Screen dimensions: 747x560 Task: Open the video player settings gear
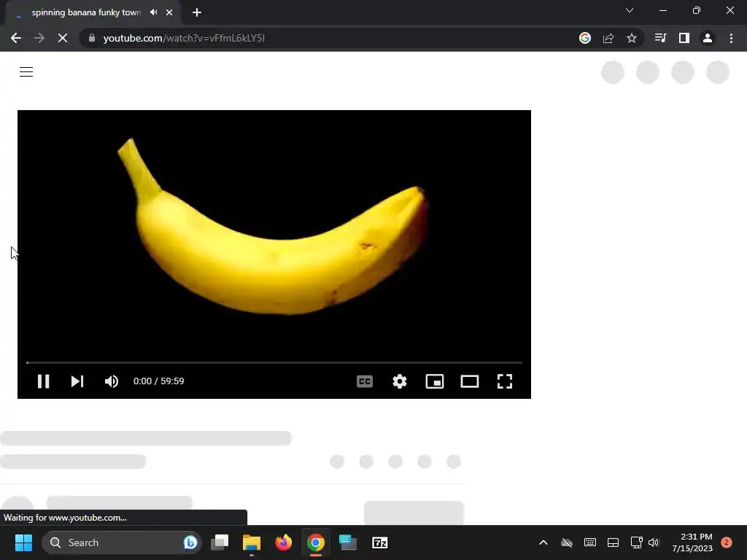[x=400, y=381]
